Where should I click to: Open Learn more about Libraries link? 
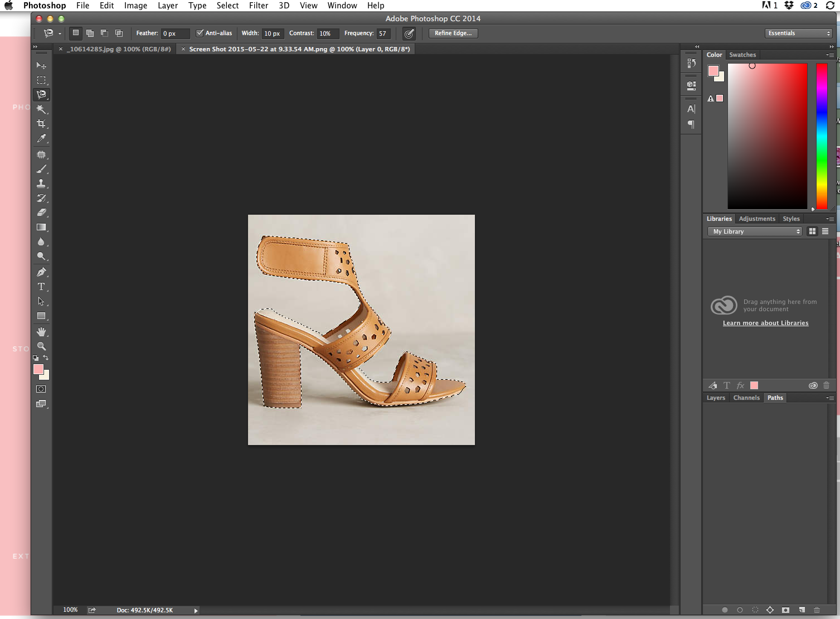(765, 323)
